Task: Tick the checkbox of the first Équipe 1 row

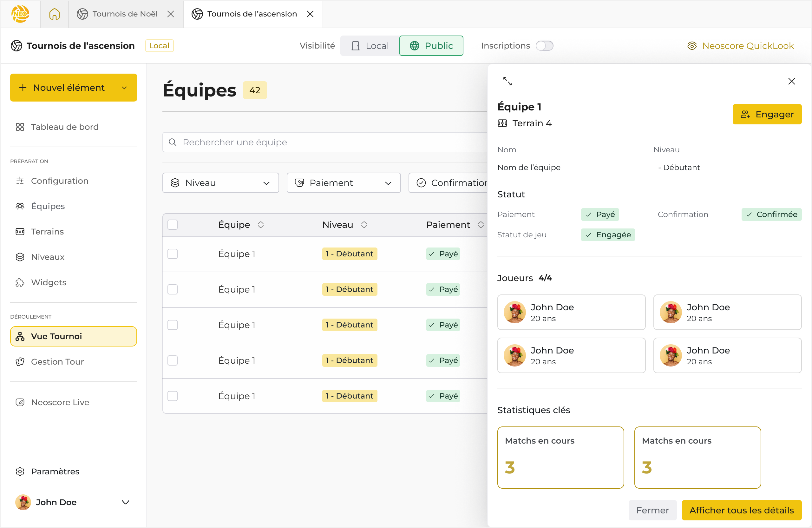Action: 173,254
